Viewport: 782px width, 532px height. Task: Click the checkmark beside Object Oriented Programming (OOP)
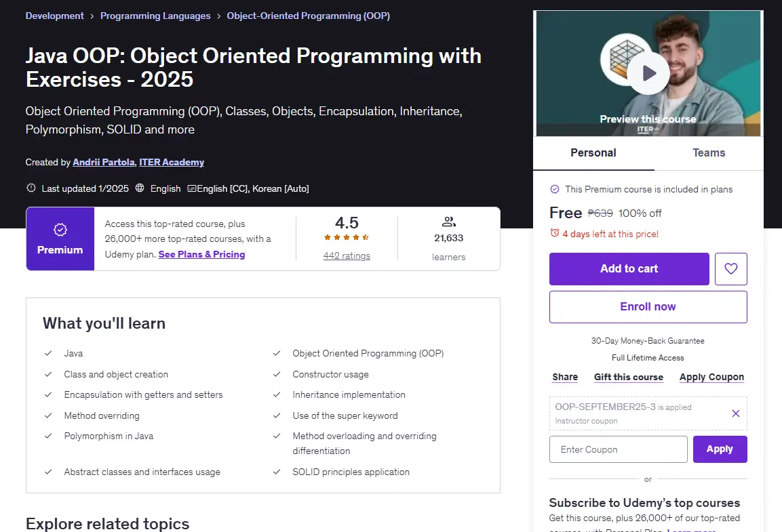point(277,353)
